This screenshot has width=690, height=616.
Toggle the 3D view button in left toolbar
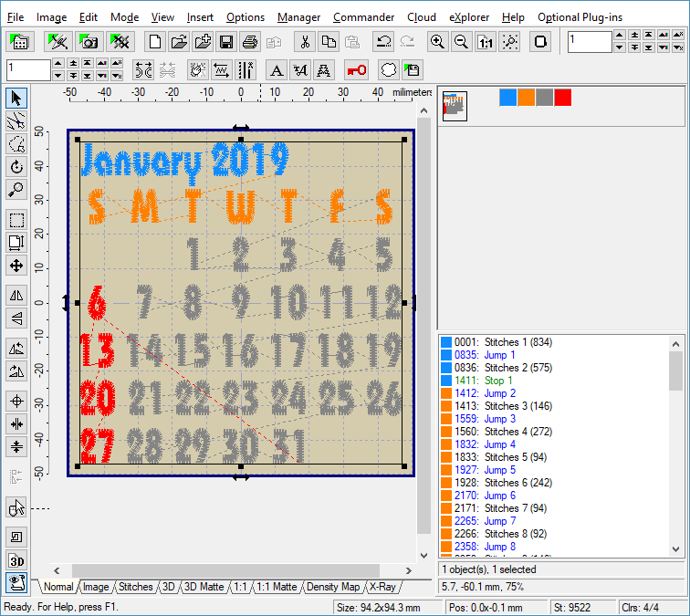click(x=16, y=559)
